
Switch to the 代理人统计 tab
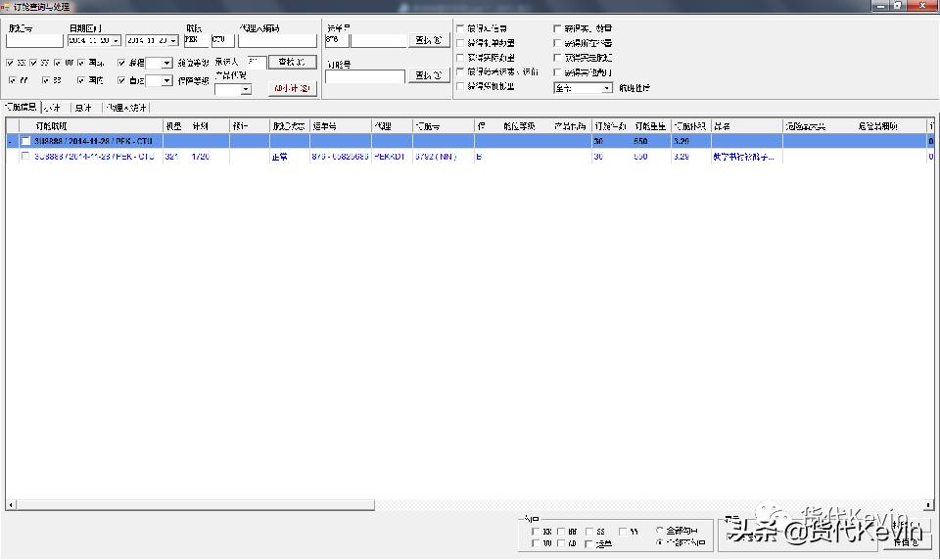126,108
